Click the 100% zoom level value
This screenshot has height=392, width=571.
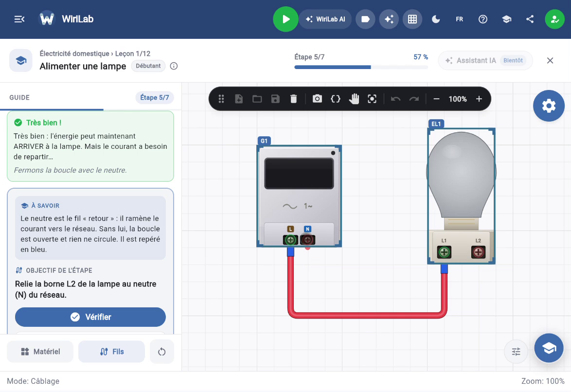457,99
